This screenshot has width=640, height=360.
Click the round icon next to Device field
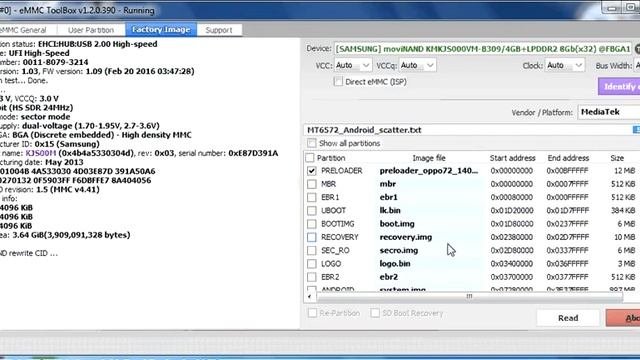pos(637,49)
